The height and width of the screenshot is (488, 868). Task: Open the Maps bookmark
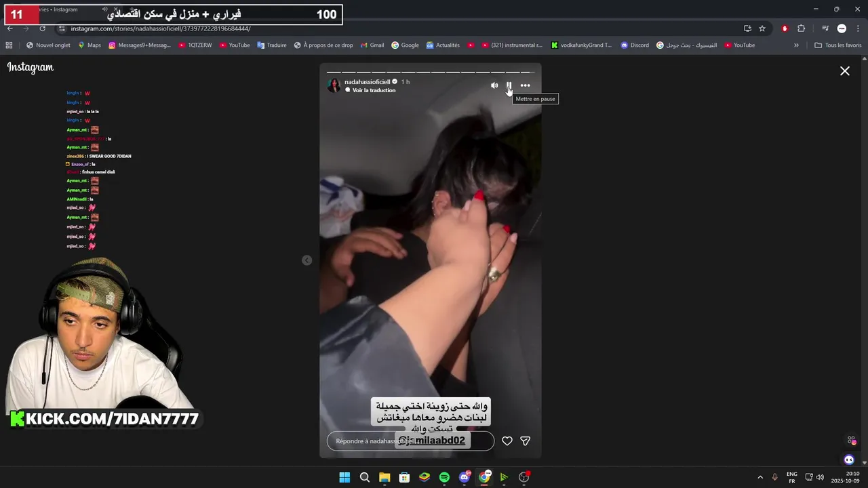click(x=90, y=45)
